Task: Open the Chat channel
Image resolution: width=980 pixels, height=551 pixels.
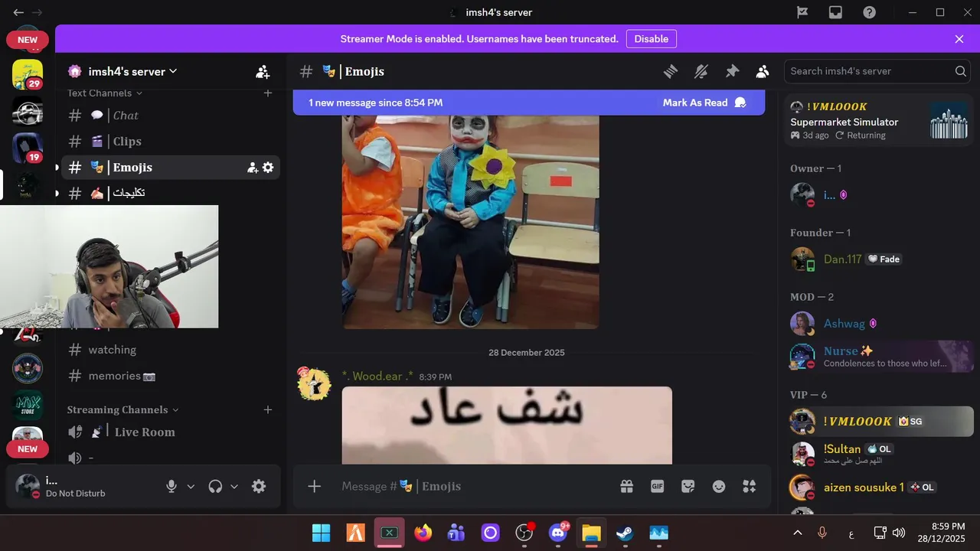Action: tap(171, 116)
